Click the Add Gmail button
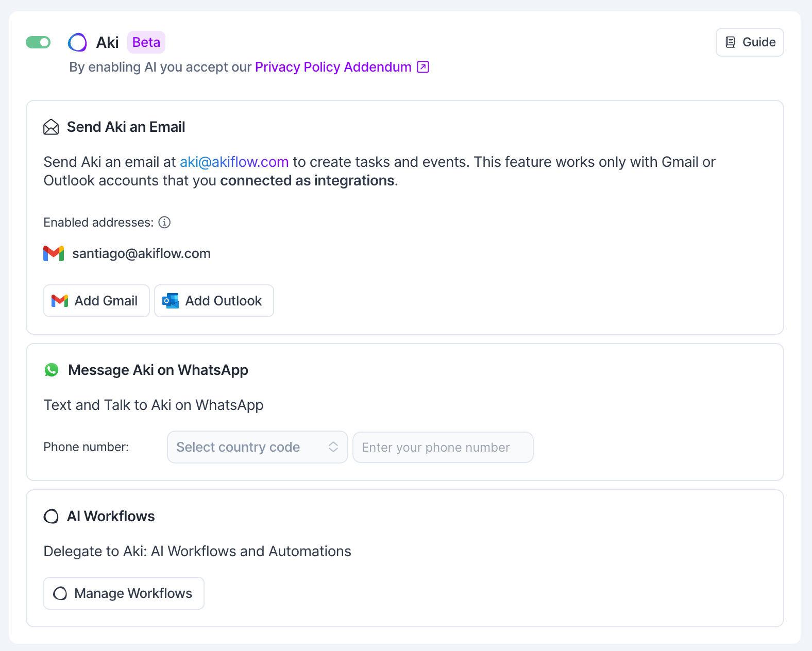The width and height of the screenshot is (812, 651). 96,301
